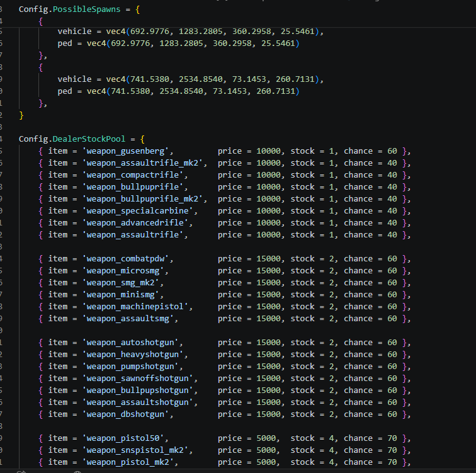Click stock value 2 on weapon_minismg row
This screenshot has width=476, height=473.
[331, 295]
